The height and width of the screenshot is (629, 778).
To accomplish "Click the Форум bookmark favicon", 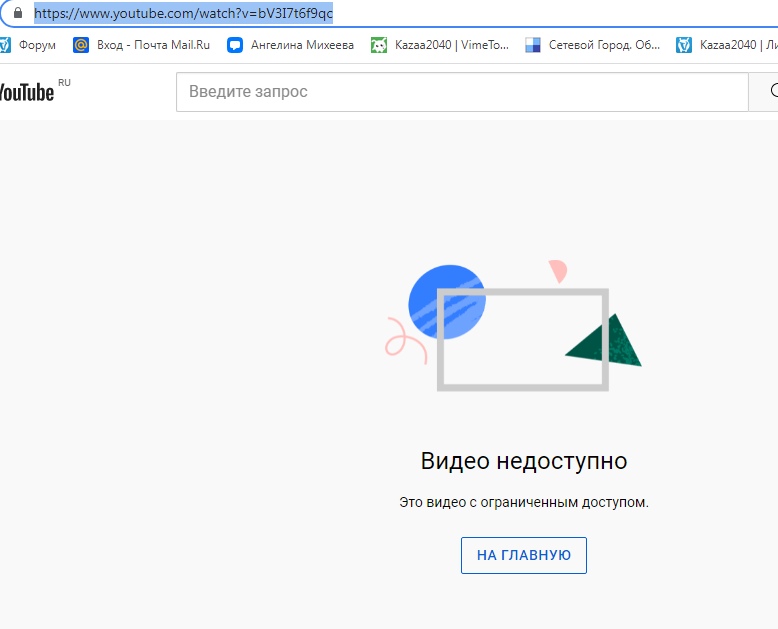I will coord(5,45).
